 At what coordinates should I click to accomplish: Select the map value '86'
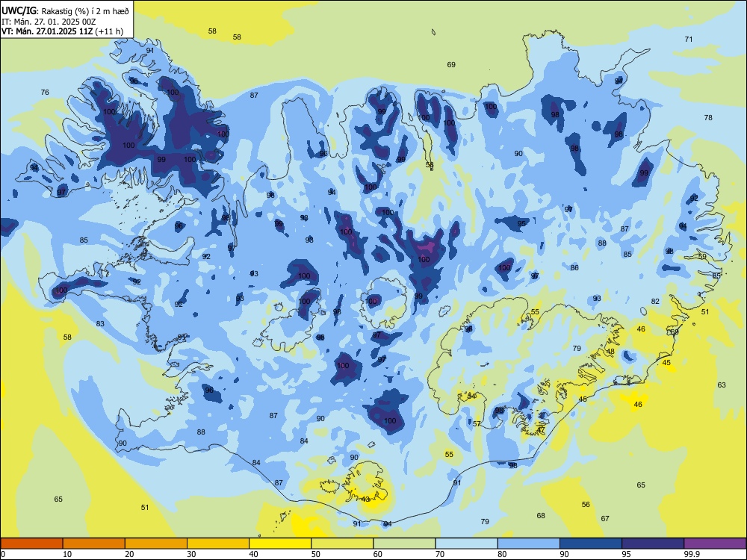(574, 267)
